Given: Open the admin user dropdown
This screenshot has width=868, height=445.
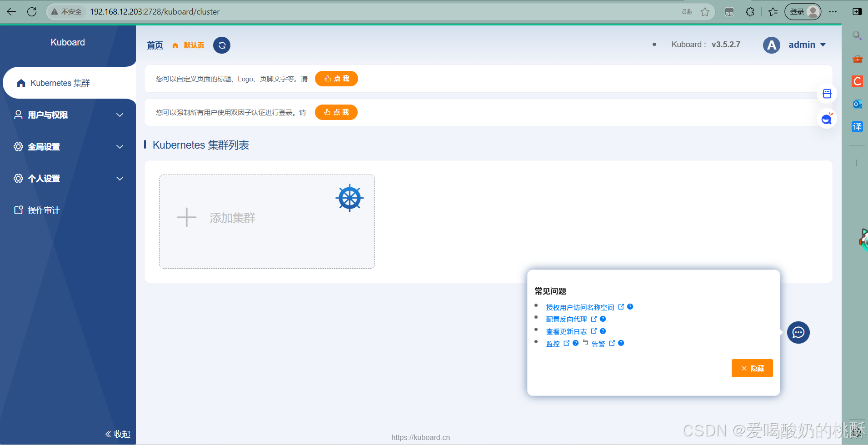Looking at the screenshot, I should tap(807, 45).
